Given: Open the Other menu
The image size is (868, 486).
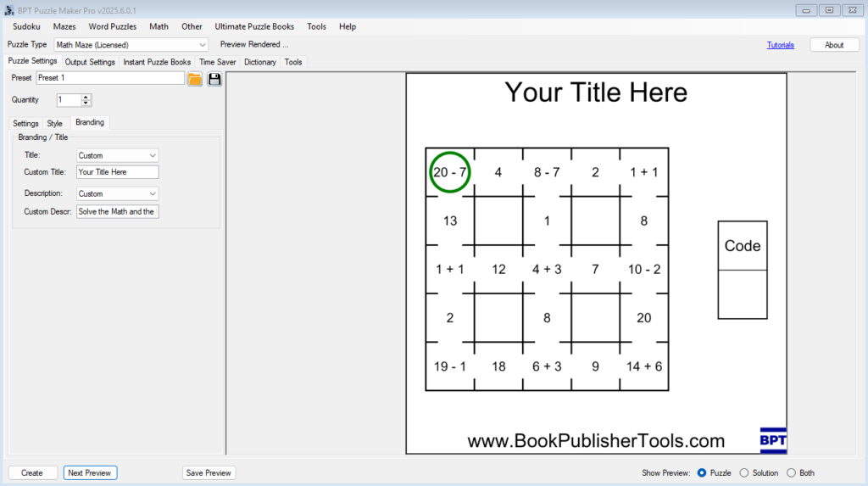Looking at the screenshot, I should 192,26.
